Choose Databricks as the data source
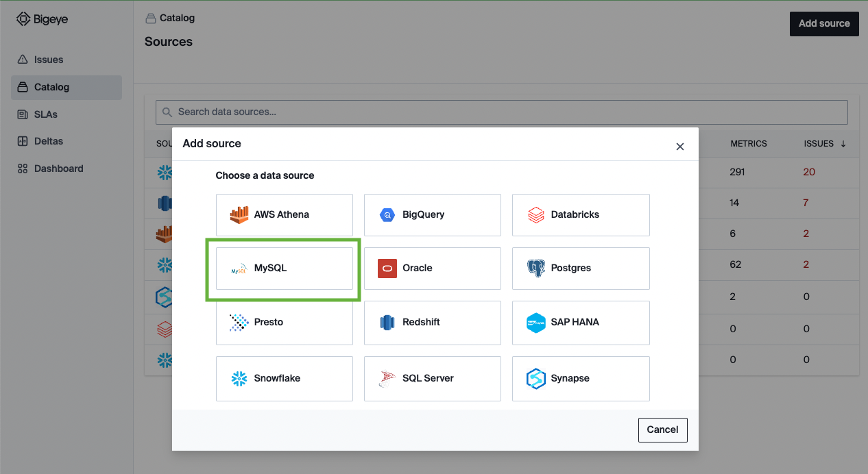 tap(581, 214)
